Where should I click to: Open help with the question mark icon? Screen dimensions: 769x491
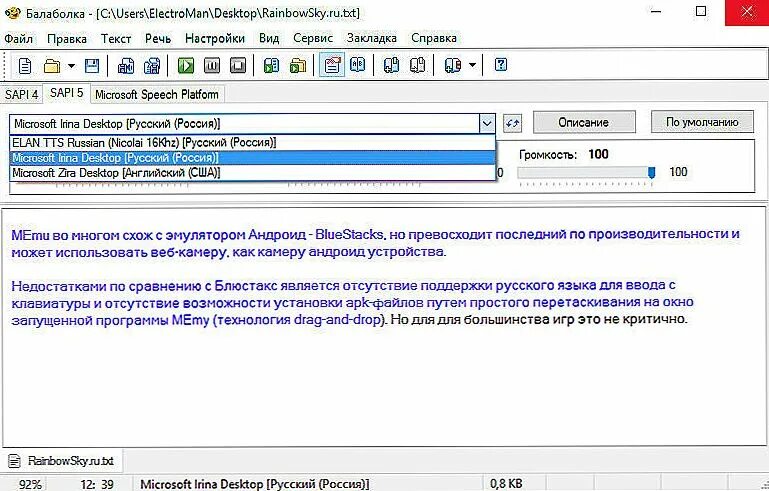(501, 65)
